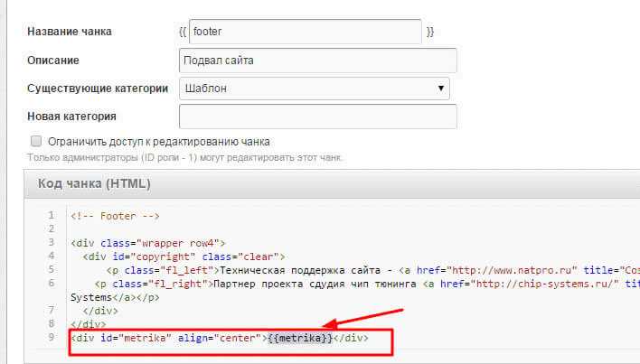Viewport: 640px width, 364px height.
Task: Click the 'Только администраторы' hint text
Action: click(x=185, y=157)
